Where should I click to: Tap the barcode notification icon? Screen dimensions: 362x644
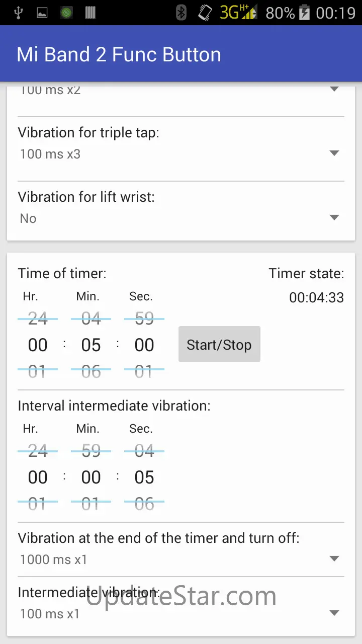click(x=90, y=13)
